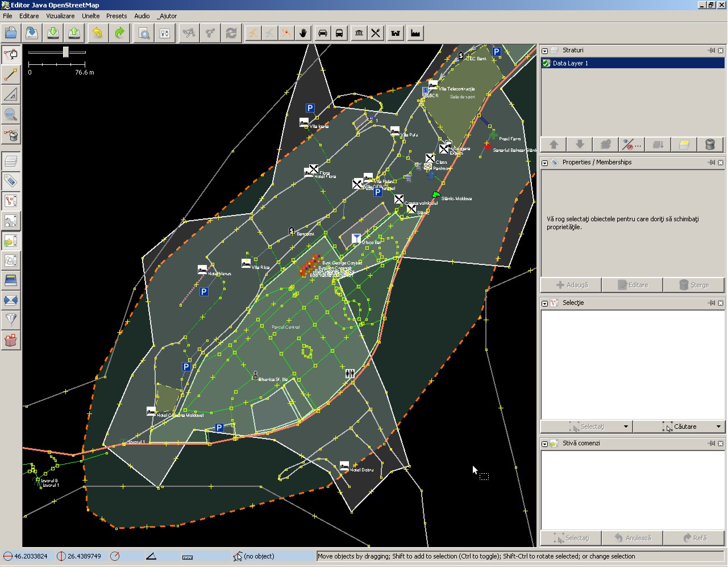Click the Redo green arrow icon
Viewport: 728px width, 567px height.
pyautogui.click(x=119, y=33)
